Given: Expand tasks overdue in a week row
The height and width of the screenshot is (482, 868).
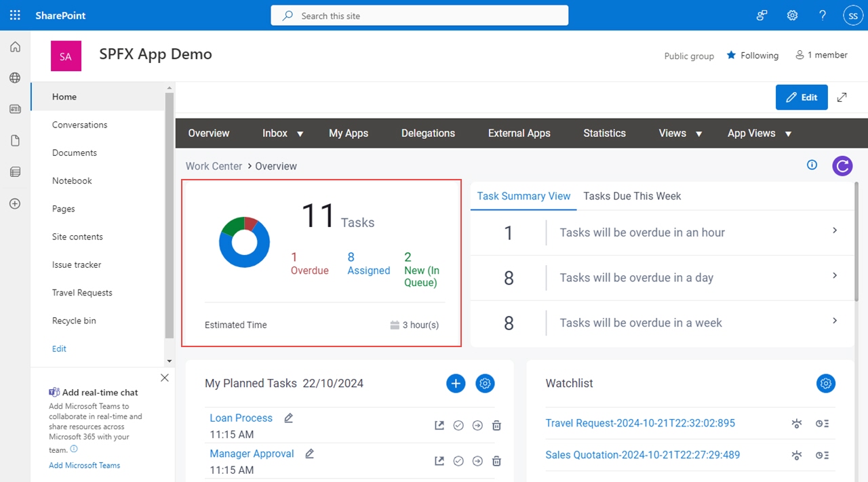Looking at the screenshot, I should (x=835, y=321).
